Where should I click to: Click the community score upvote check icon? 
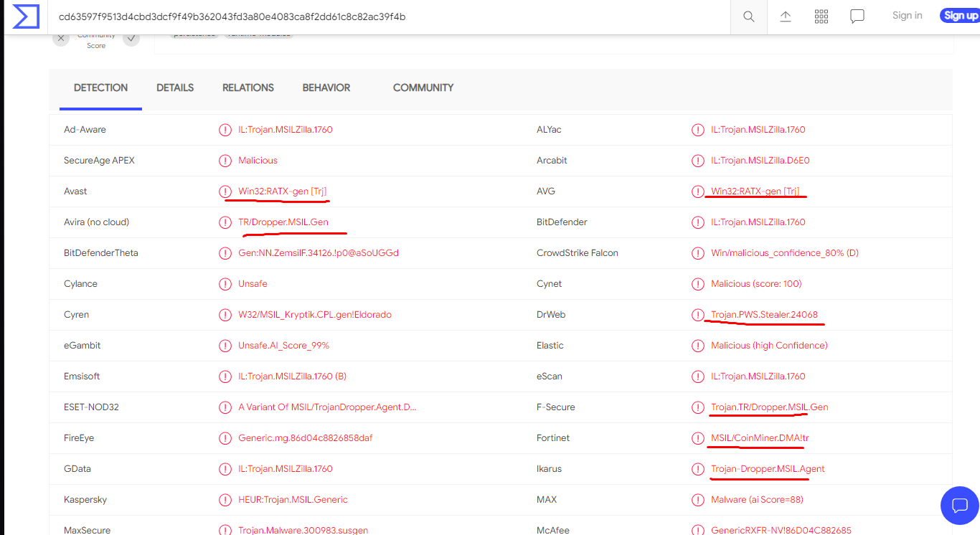coord(131,39)
